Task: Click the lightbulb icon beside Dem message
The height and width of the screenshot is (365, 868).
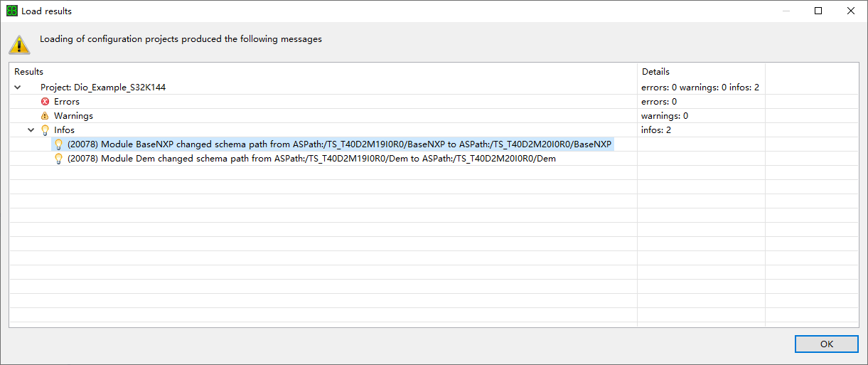Action: tap(59, 159)
